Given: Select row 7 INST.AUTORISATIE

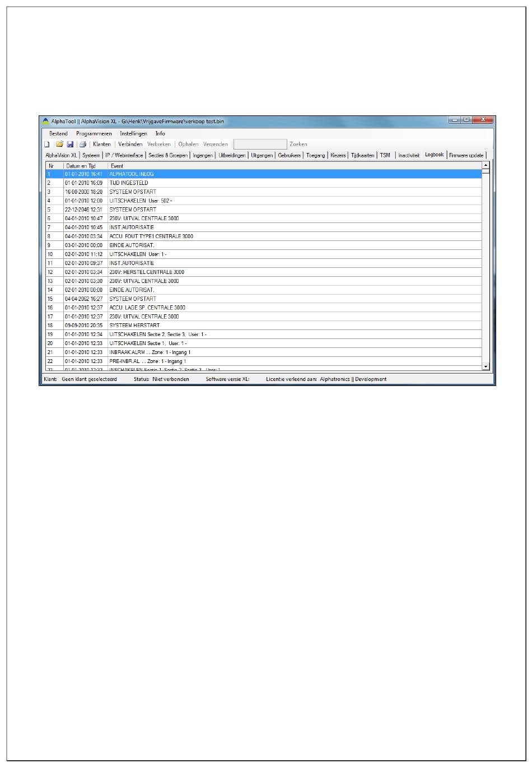Looking at the screenshot, I should [264, 227].
